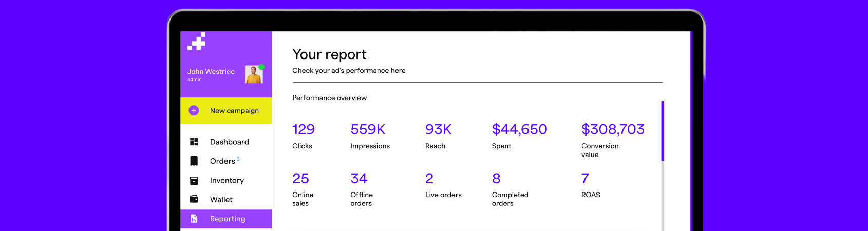
Task: Click the Performance overview heading
Action: (329, 98)
